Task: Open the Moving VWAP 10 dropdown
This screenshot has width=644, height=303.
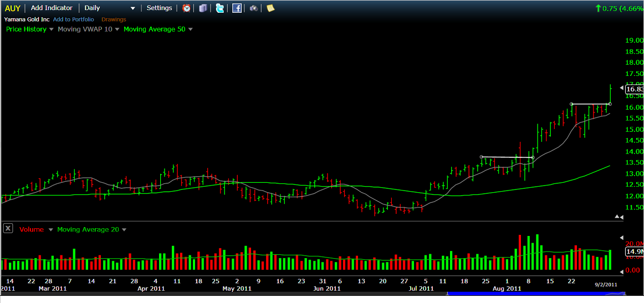Action: [x=117, y=29]
